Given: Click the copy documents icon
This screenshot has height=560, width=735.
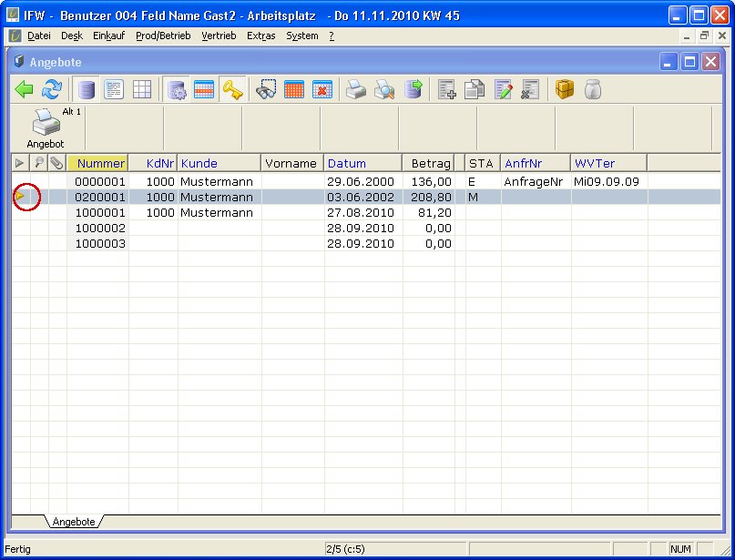Looking at the screenshot, I should (x=475, y=89).
